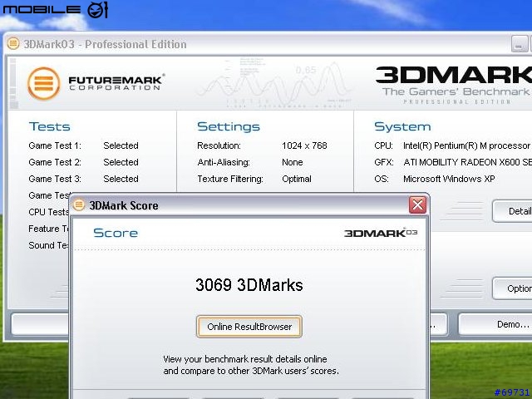Click 'Game Test 1:' label
532x399 pixels.
(55, 145)
